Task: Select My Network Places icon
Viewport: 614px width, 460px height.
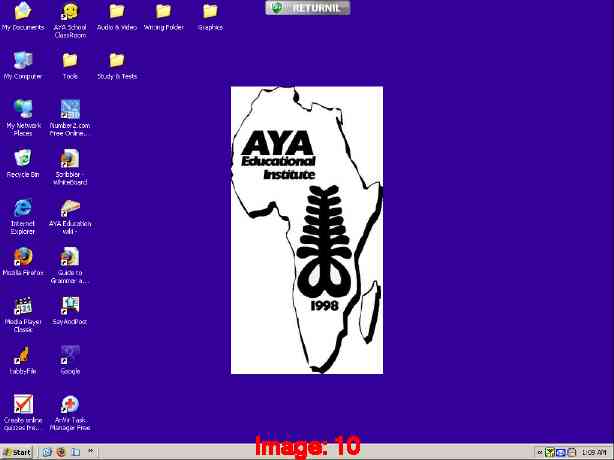Action: (x=23, y=118)
